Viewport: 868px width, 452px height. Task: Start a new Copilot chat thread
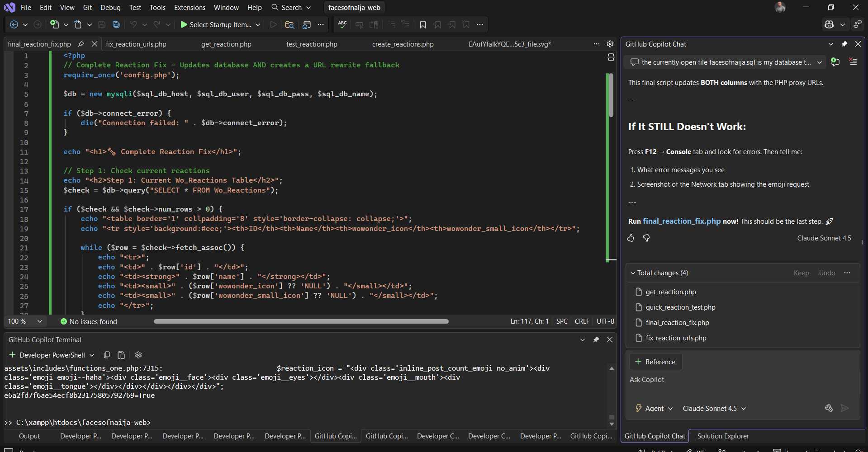[x=835, y=62]
